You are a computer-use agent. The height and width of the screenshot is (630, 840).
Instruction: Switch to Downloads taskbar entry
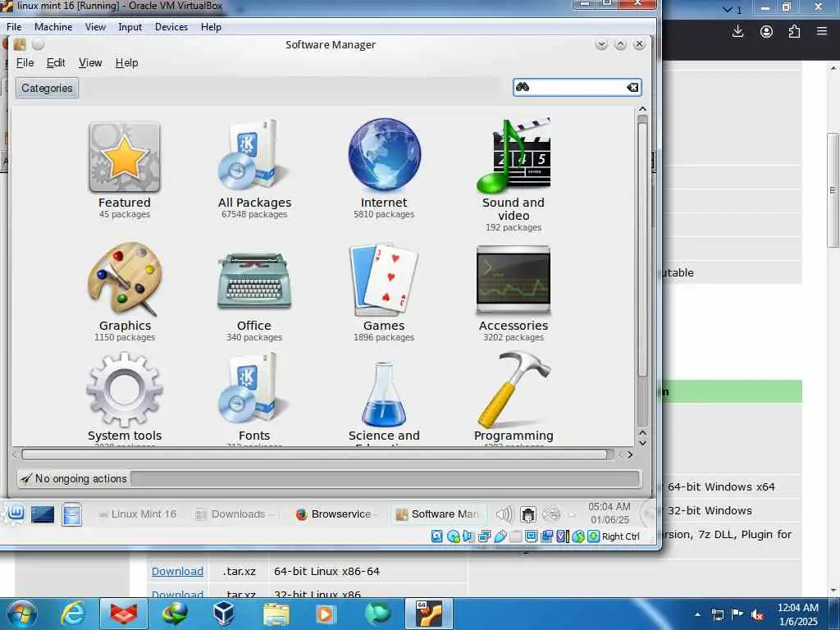235,514
